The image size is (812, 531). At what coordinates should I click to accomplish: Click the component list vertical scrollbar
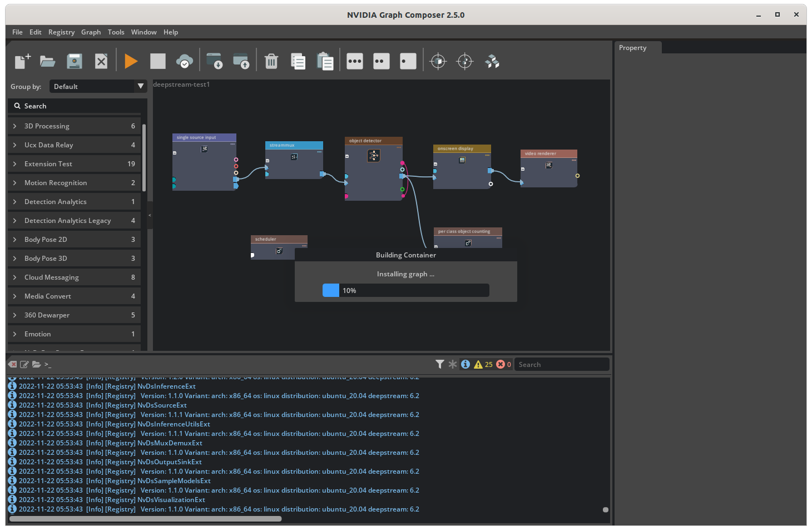point(144,158)
